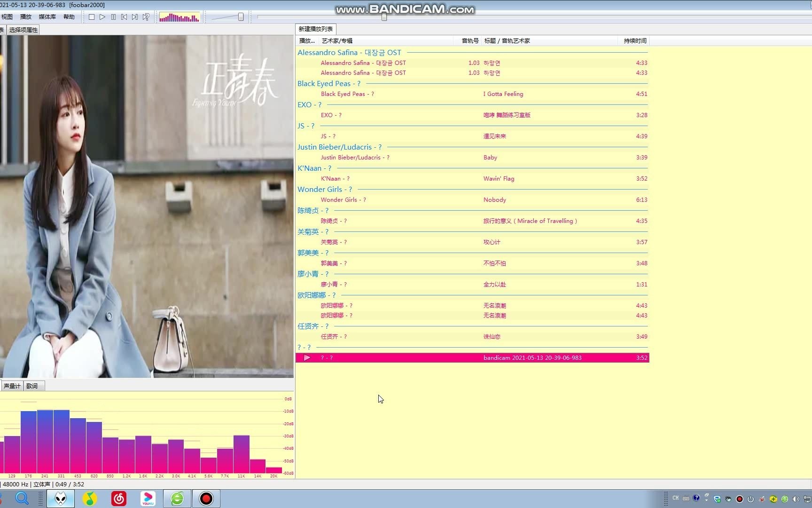
Task: Open the speaker volume tray icon
Action: (796, 499)
